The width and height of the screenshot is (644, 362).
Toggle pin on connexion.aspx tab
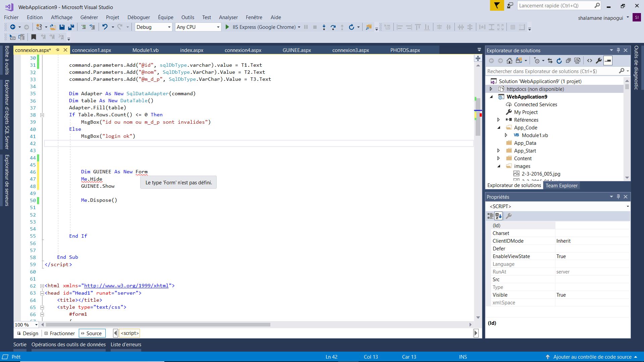click(58, 50)
